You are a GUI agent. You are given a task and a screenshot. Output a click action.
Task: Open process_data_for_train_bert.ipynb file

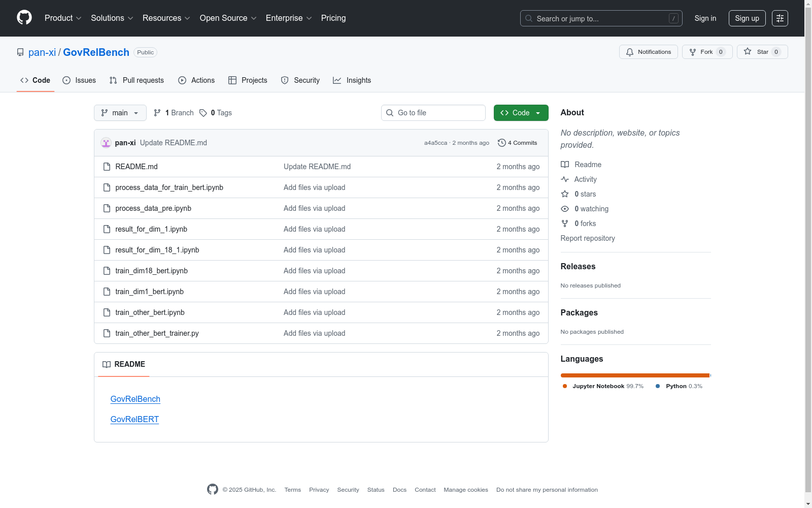[x=169, y=187]
